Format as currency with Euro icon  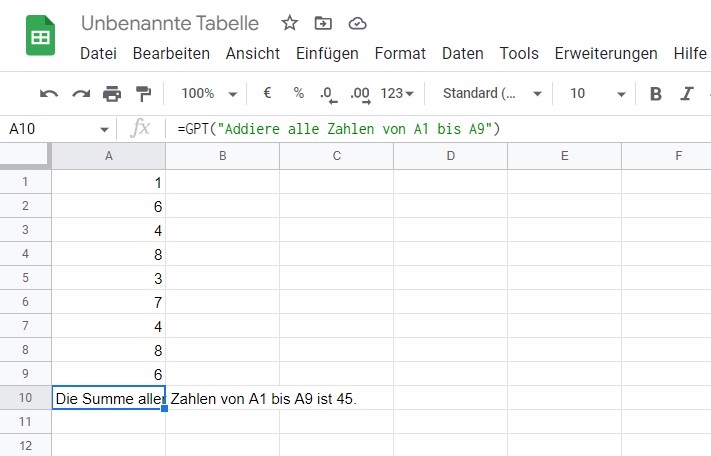tap(268, 93)
